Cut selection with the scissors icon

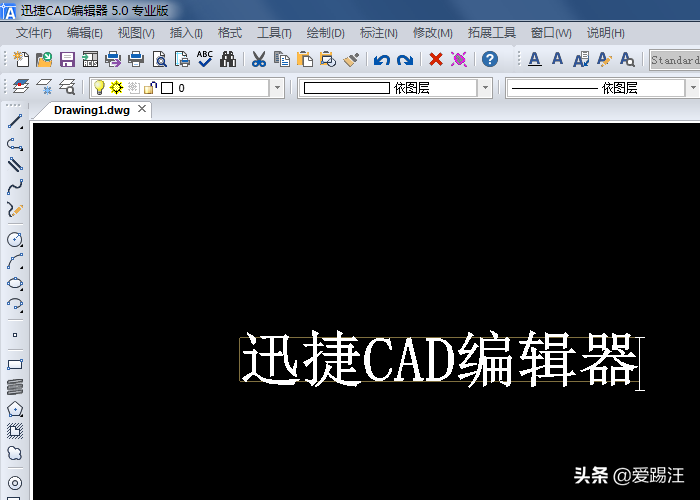coord(258,59)
